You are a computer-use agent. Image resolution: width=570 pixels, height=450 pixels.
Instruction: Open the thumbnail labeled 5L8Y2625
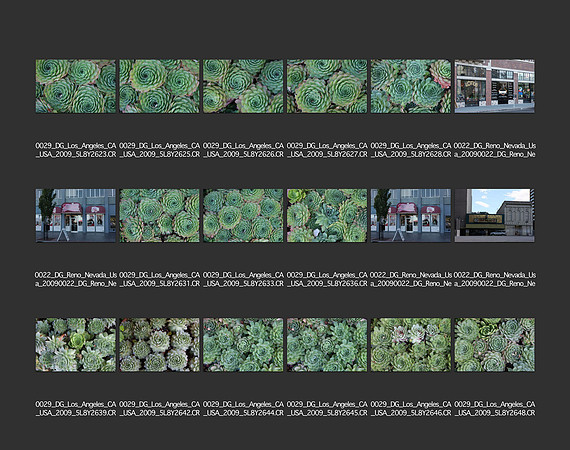(160, 86)
